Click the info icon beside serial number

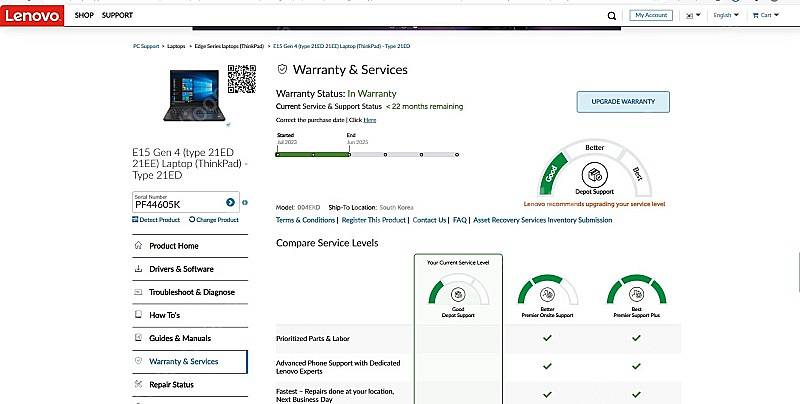[245, 203]
